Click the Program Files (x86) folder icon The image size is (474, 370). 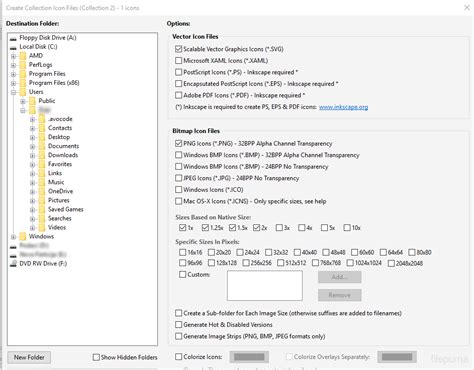[23, 83]
